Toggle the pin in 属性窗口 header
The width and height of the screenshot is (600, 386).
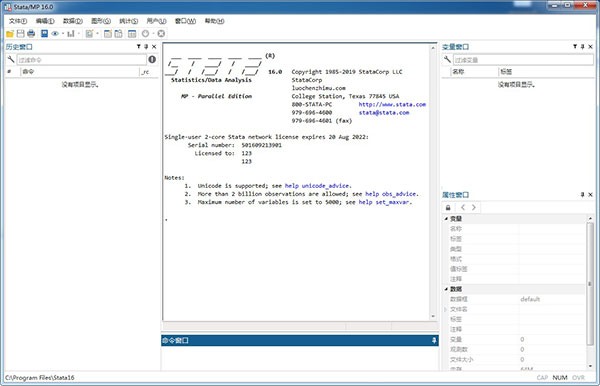[582, 195]
